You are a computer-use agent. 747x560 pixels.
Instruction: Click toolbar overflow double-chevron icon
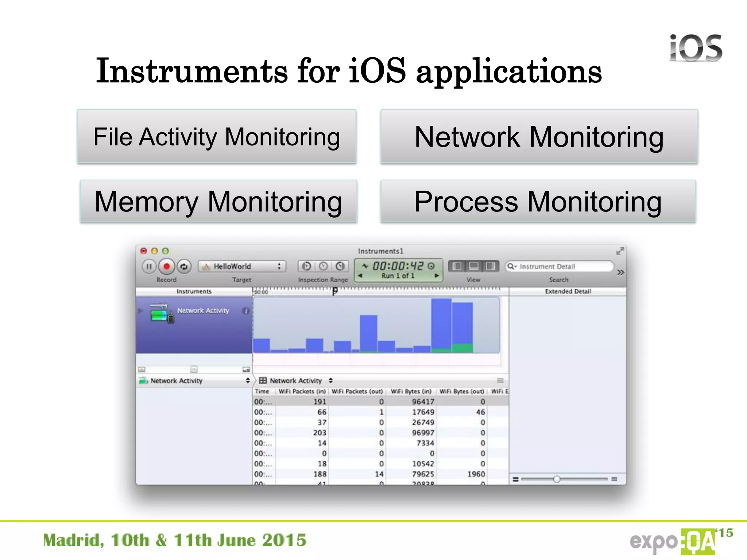(x=620, y=272)
